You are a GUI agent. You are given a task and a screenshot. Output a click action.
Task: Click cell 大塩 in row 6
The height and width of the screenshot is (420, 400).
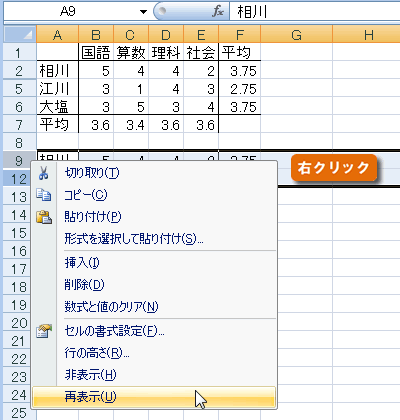57,106
